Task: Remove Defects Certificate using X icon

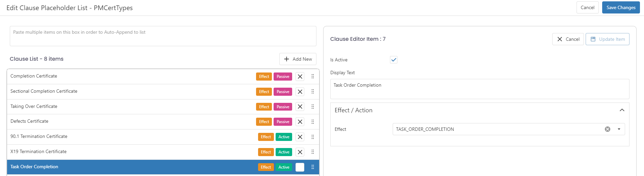Action: coord(300,122)
